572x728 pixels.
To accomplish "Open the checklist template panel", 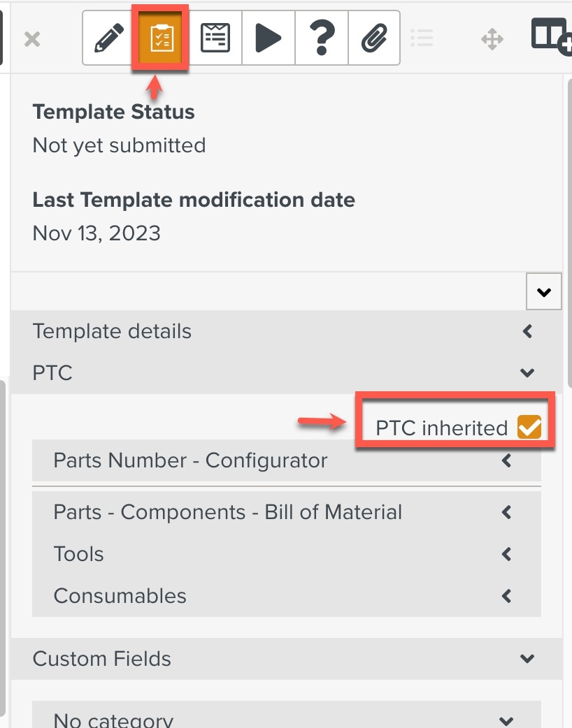I will [159, 38].
